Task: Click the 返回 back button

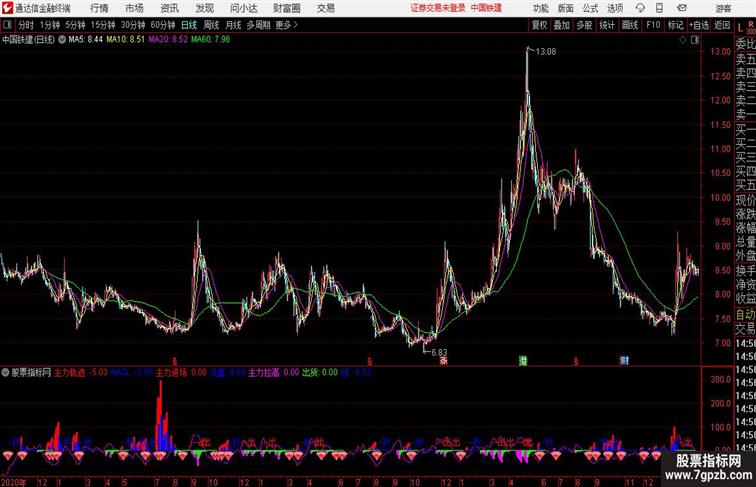Action: [x=722, y=25]
